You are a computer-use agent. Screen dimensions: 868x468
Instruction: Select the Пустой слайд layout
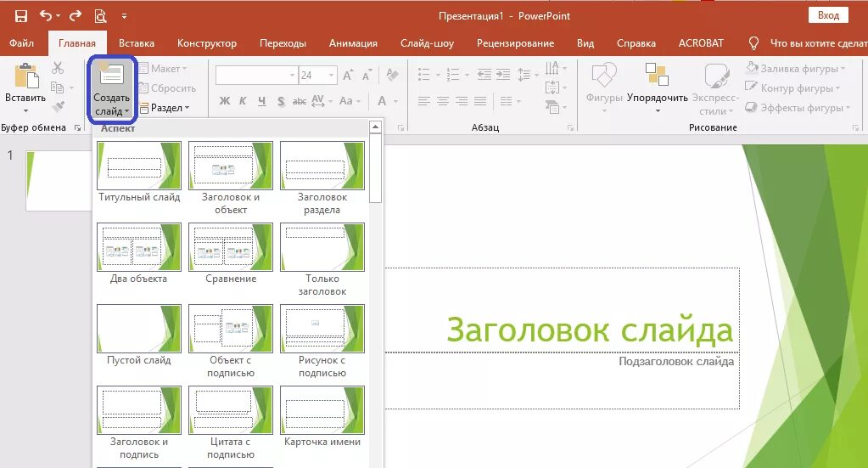pyautogui.click(x=139, y=335)
